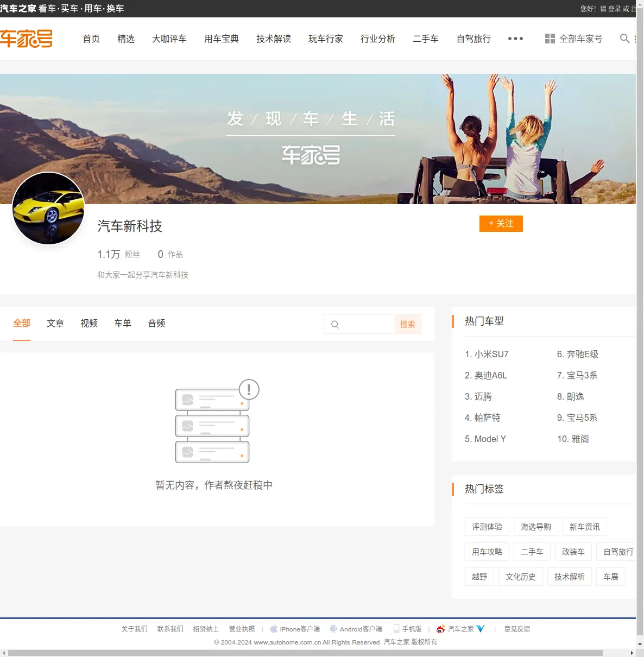Click the 车家号 orange logo
The height and width of the screenshot is (657, 644).
26,39
